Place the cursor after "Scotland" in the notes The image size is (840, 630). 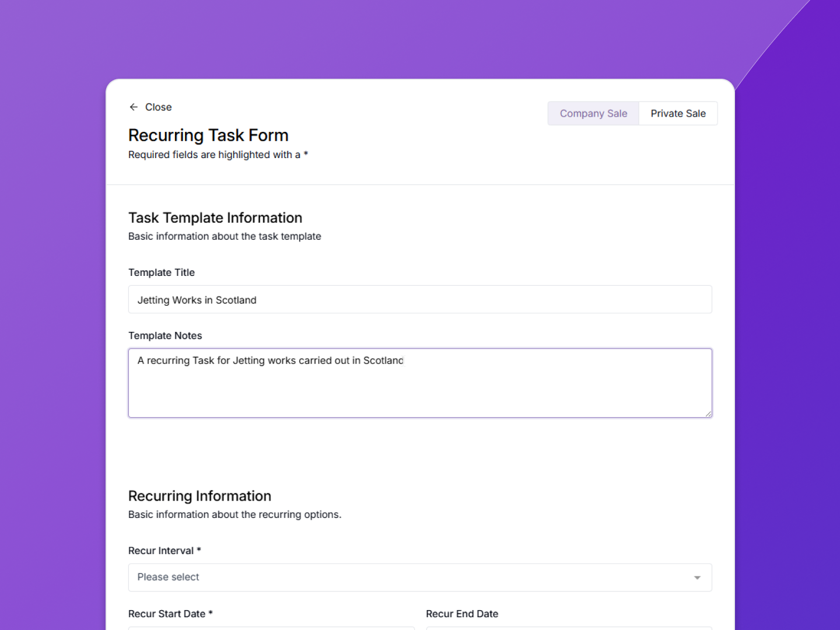click(x=403, y=360)
